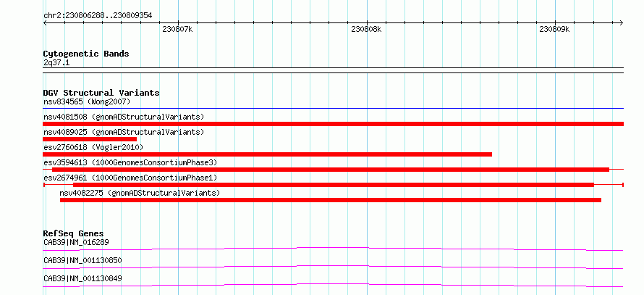Click the magenta line for CAB39|NM_001130850
Image resolution: width=644 pixels, height=295 pixels.
334,267
